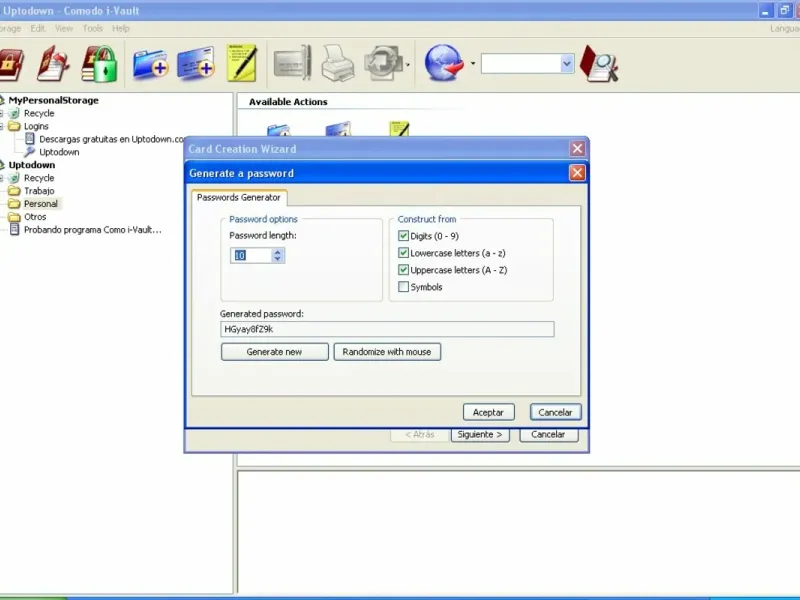Select the Probando programa Como i-Vault note
Image resolution: width=800 pixels, height=600 pixels.
coord(92,230)
